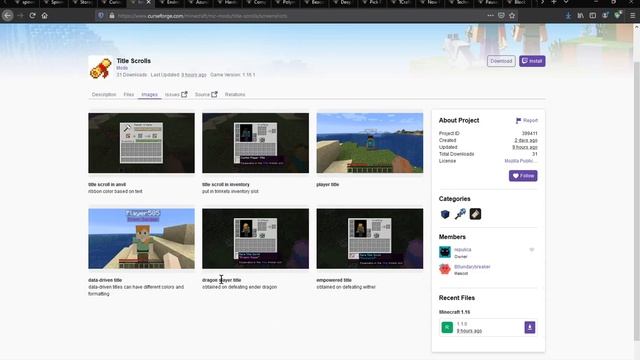Open the empowered title image
Viewport: 640px width, 360px height.
tap(370, 238)
